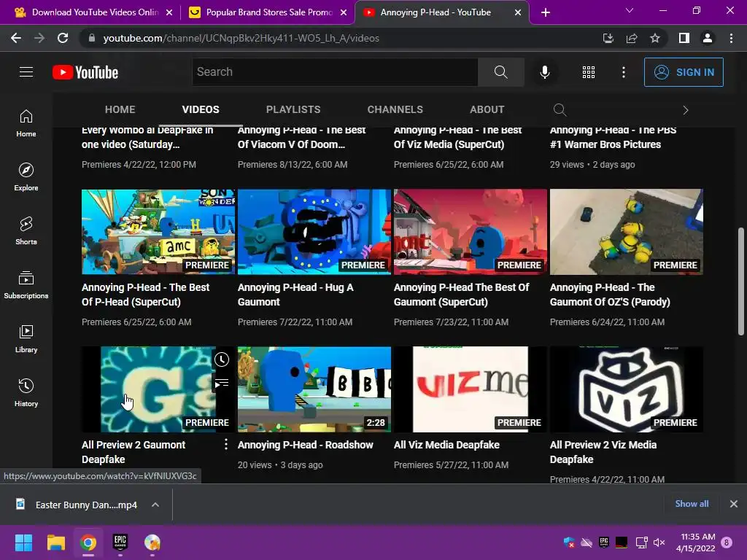747x560 pixels.
Task: Open Epic Games Launcher from taskbar
Action: pyautogui.click(x=120, y=542)
